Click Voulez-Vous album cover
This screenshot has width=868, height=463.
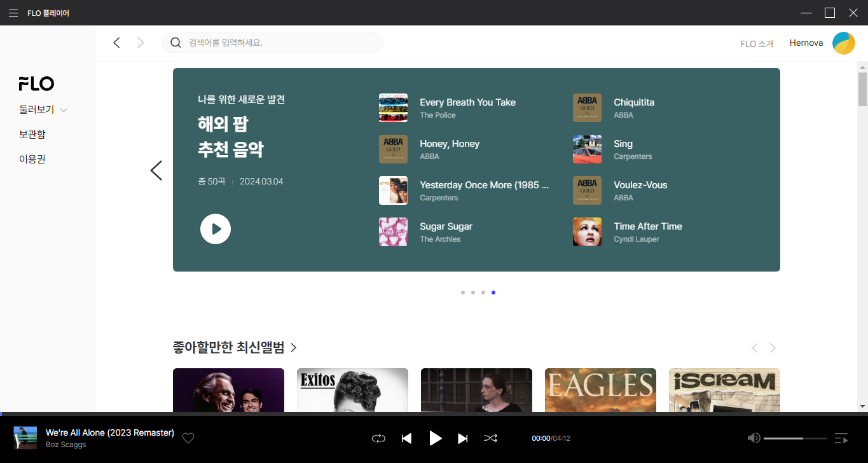tap(587, 191)
